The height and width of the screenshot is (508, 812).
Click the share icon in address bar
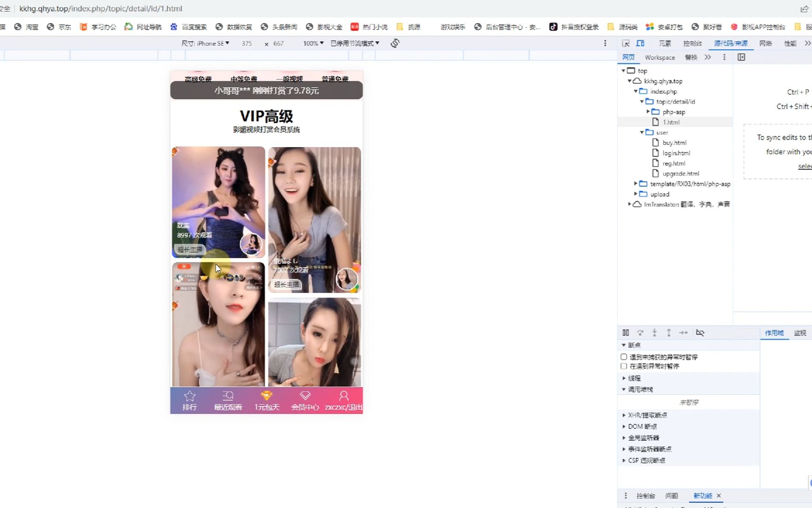coord(804,9)
